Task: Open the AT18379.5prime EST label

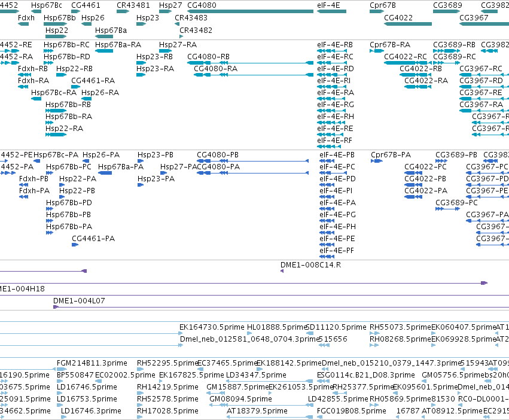Action: click(257, 410)
